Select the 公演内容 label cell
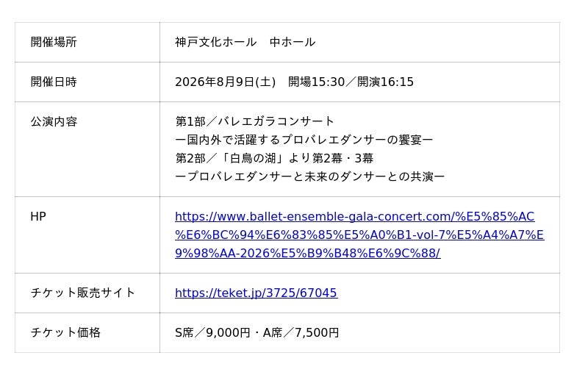 point(87,149)
